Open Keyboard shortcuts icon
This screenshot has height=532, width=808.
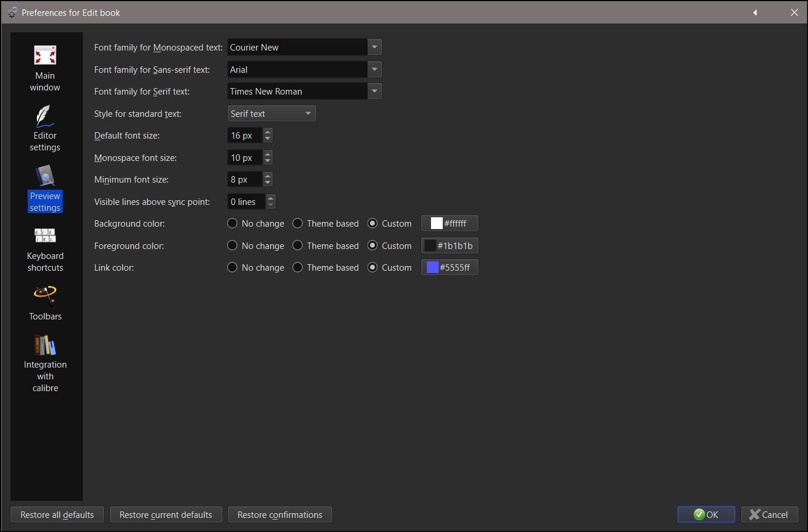pos(45,236)
